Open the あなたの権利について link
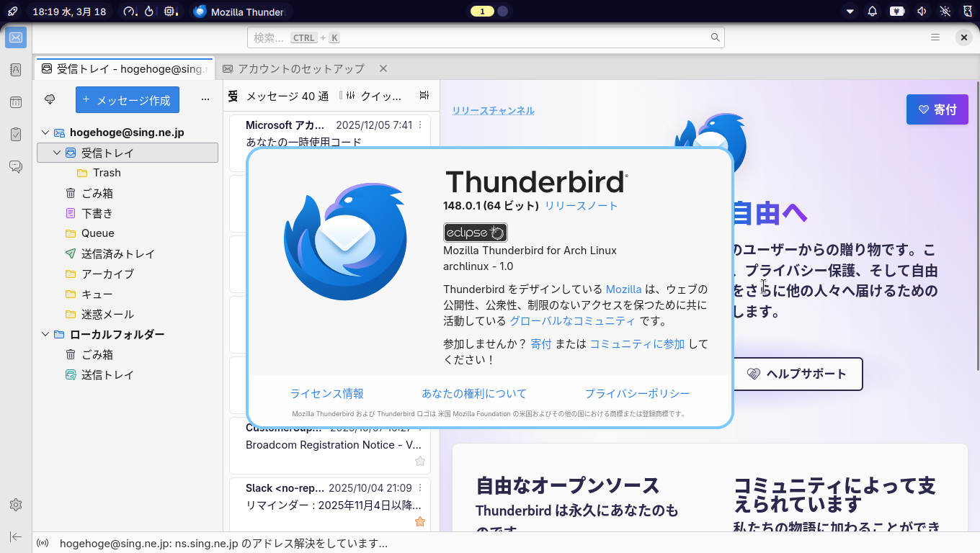 (474, 394)
